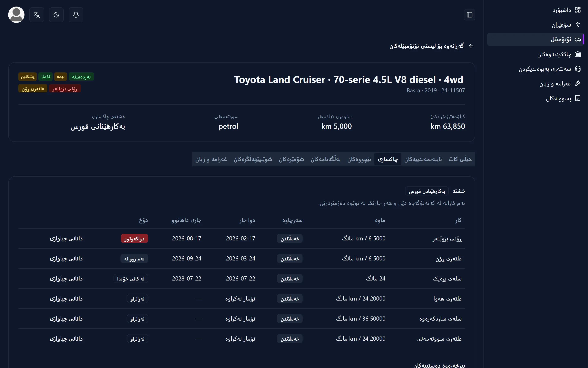588x368 pixels.
Task: Open the notifications bell
Action: 76,15
